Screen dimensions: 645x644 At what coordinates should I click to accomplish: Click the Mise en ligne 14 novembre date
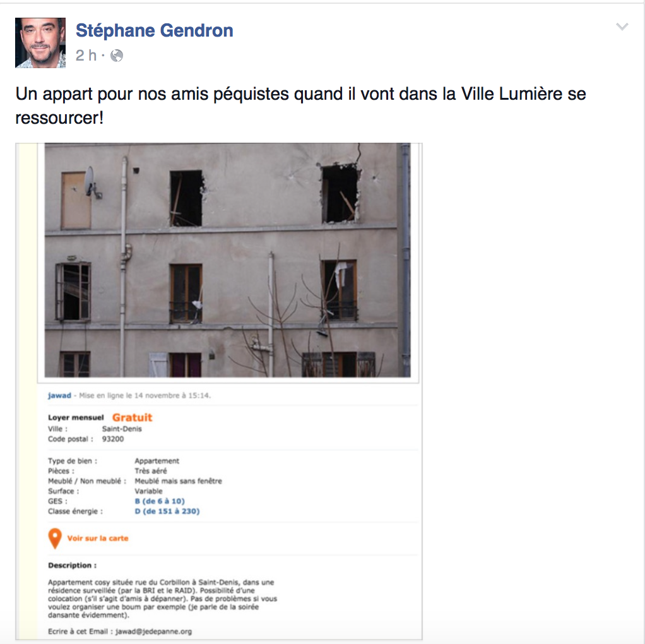tap(145, 395)
